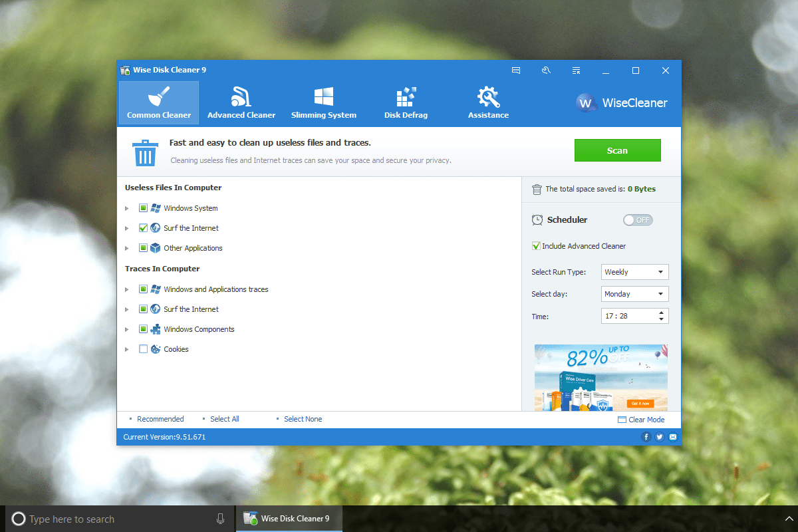Image resolution: width=798 pixels, height=532 pixels.
Task: Click the Facebook icon in status bar
Action: (646, 437)
